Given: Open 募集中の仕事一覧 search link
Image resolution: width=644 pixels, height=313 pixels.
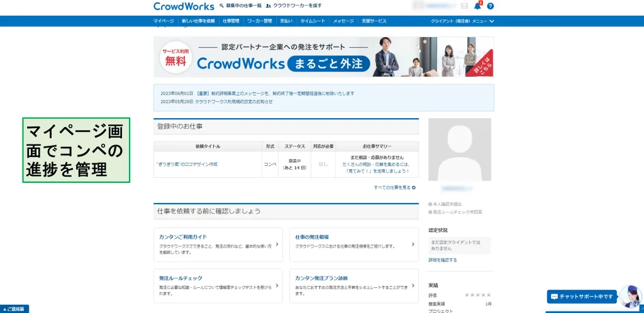Looking at the screenshot, I should click(241, 6).
